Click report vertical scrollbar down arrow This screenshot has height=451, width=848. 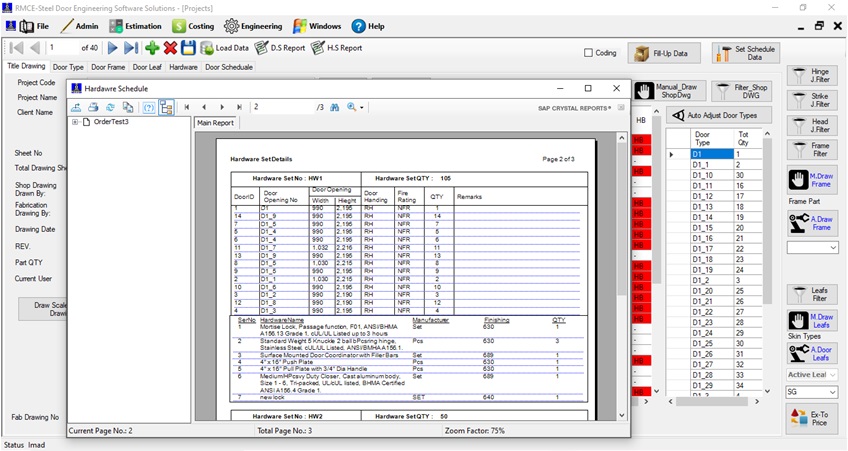pos(622,415)
